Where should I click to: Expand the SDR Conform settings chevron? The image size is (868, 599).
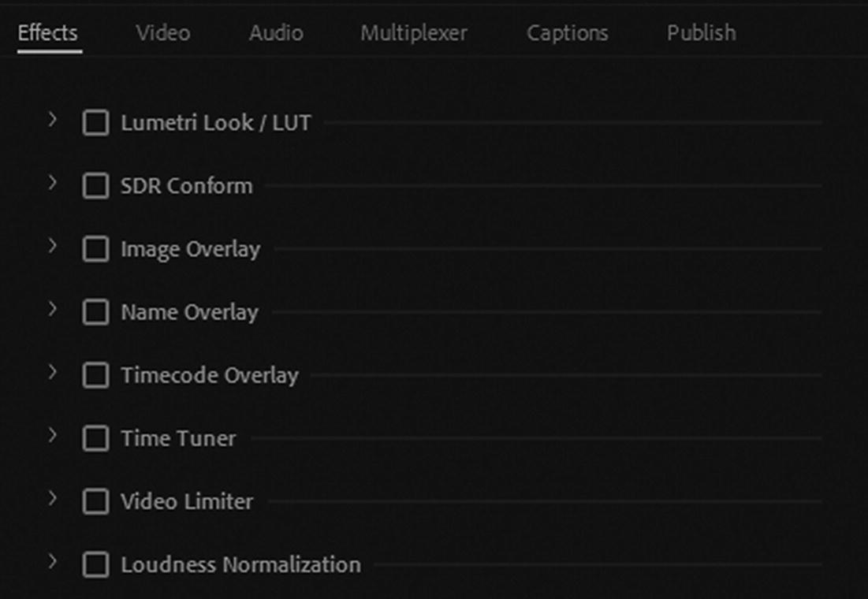(53, 183)
